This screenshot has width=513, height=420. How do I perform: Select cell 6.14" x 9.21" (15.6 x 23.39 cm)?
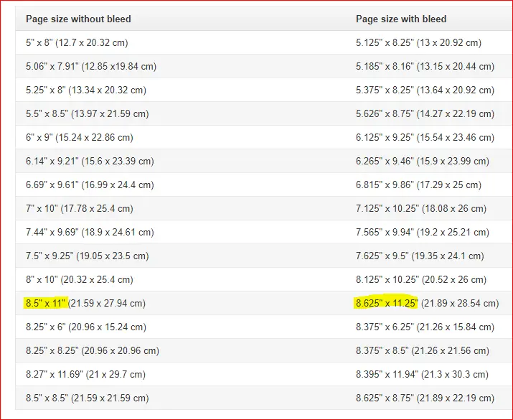pos(90,161)
